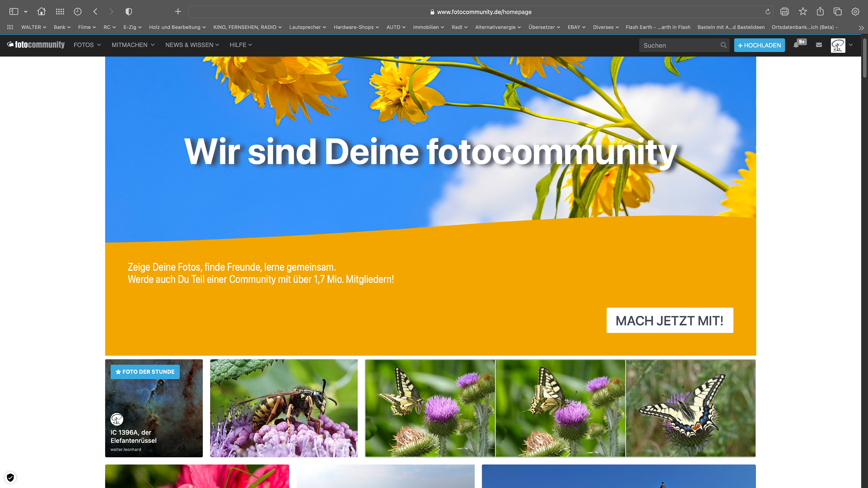Toggle the browser sidebar panel
Viewport: 868px width, 488px height.
tap(14, 12)
